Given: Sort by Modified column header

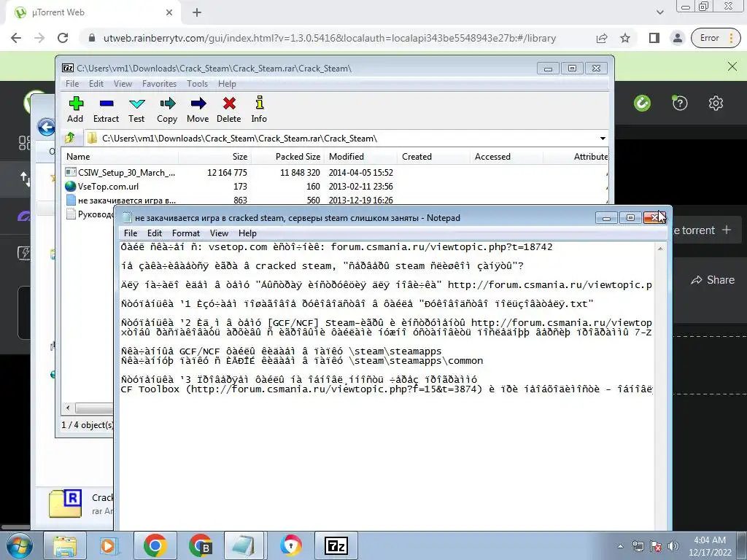Looking at the screenshot, I should point(360,157).
